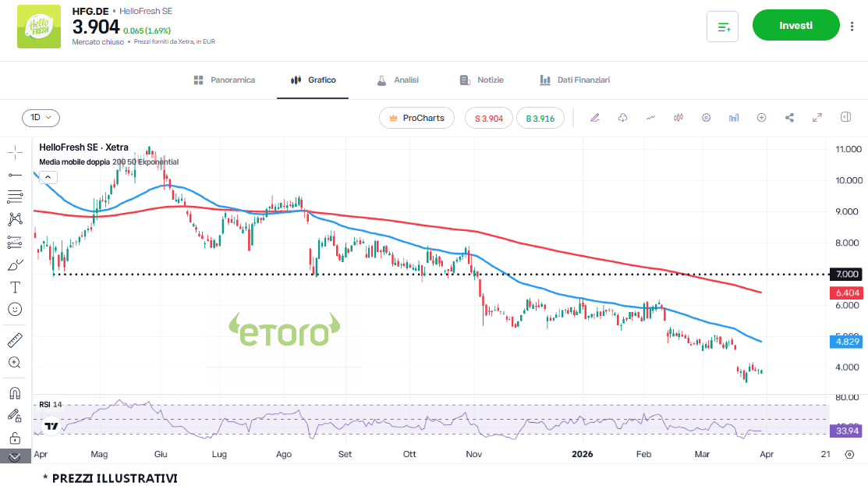Click the zoom in magnifier tool
This screenshot has height=486, width=868.
[15, 363]
